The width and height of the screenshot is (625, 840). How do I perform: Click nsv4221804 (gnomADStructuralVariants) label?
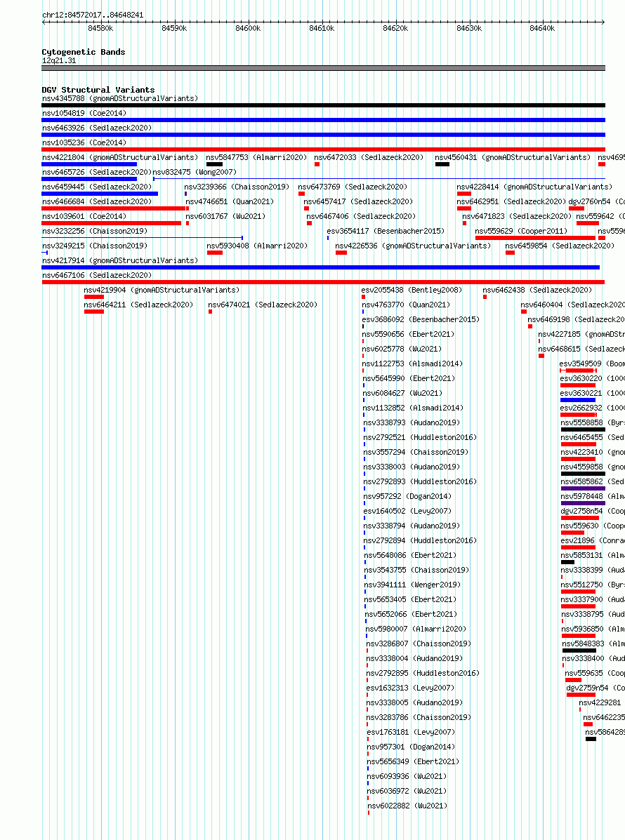coord(120,157)
